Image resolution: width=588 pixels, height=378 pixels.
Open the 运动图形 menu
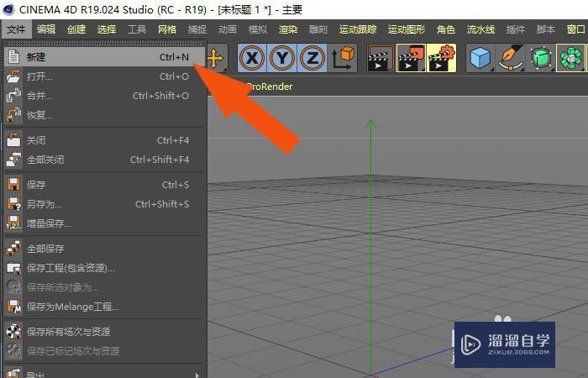click(x=407, y=29)
